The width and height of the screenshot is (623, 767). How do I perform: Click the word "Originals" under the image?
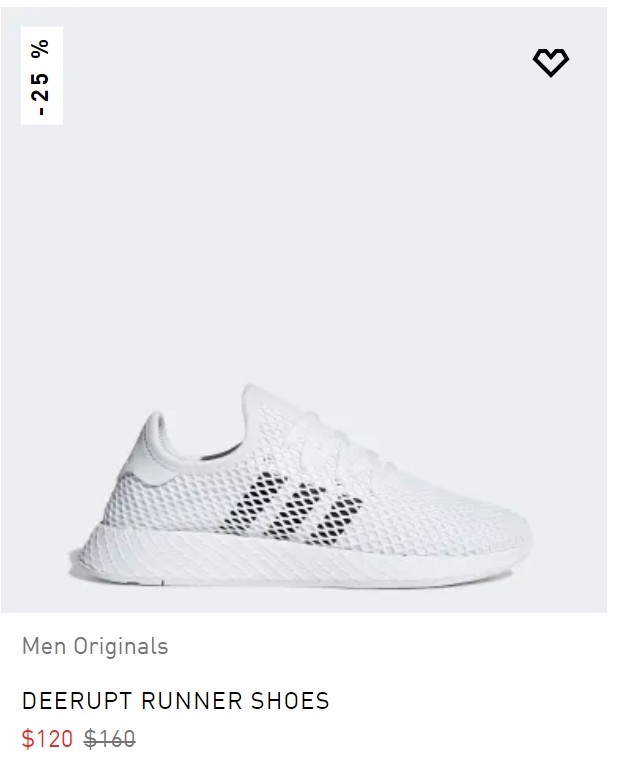coord(121,646)
